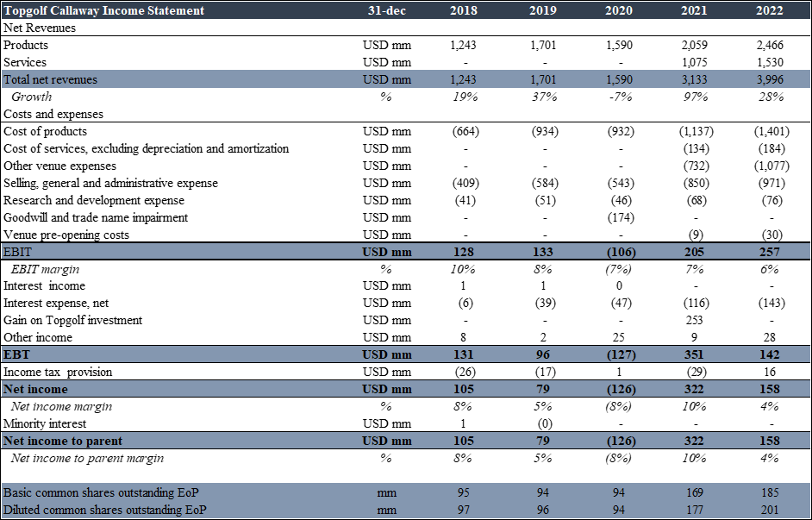Click the 2019 column header
This screenshot has height=520, width=812.
(x=543, y=10)
